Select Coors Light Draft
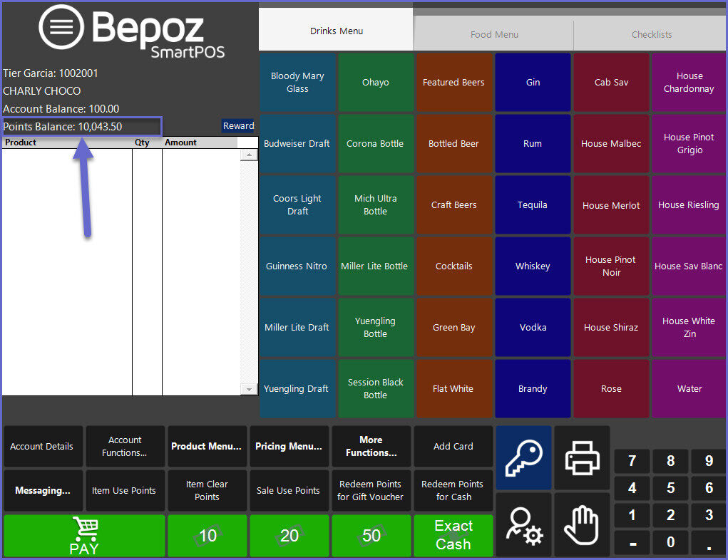This screenshot has width=728, height=560. 297,204
